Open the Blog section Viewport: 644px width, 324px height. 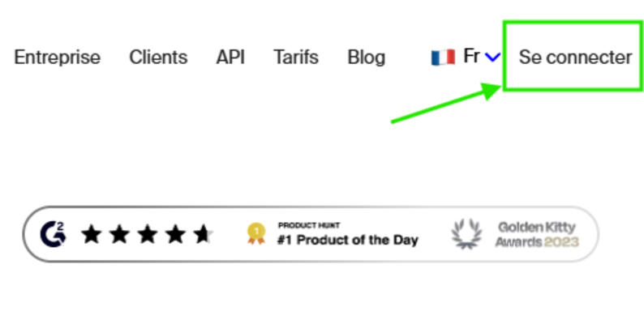[x=366, y=58]
